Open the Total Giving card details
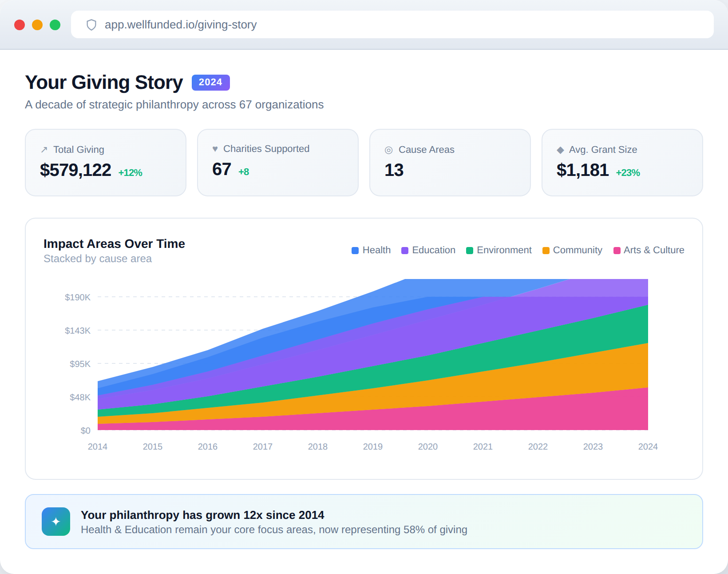Screen dimensions: 728x574 coord(105,162)
